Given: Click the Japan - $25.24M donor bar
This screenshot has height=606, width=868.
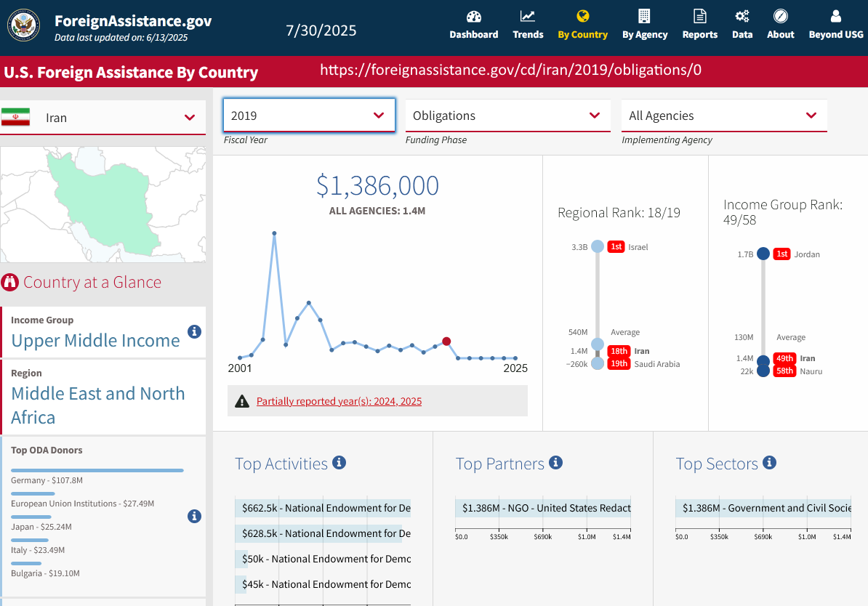Looking at the screenshot, I should tap(31, 517).
